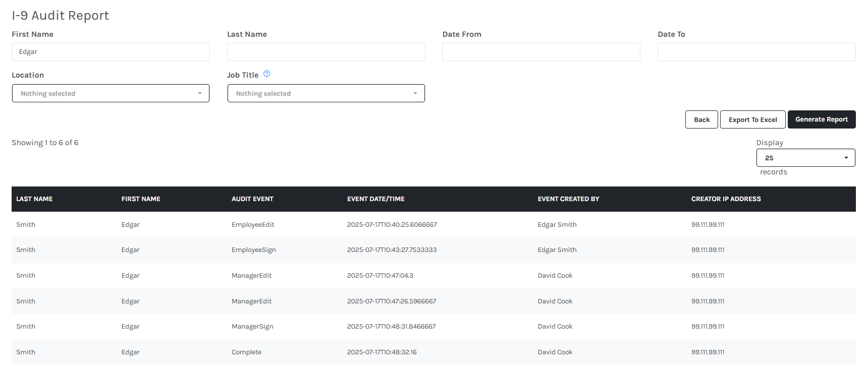Open the Job Title help icon

[x=267, y=74]
